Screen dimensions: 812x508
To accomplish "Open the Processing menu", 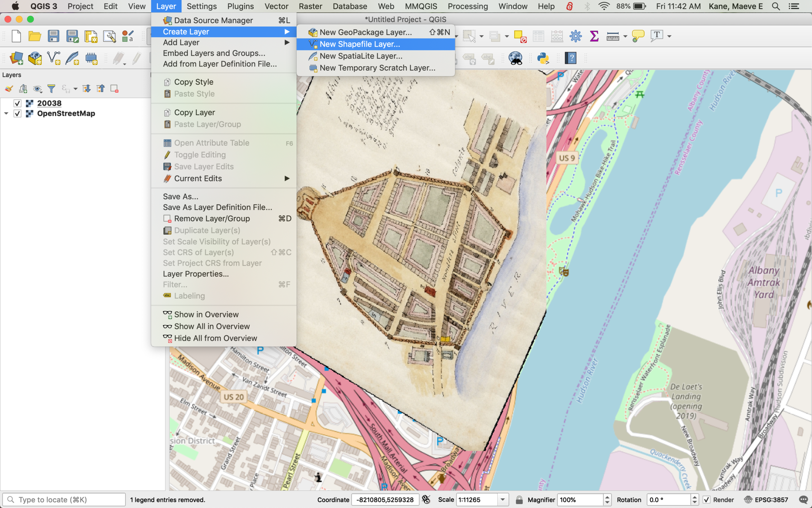I will [467, 6].
